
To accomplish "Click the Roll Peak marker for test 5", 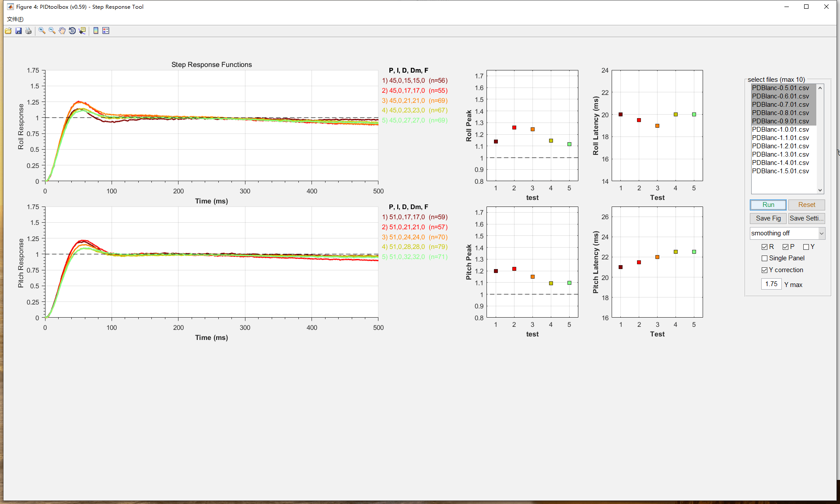I will pos(569,144).
